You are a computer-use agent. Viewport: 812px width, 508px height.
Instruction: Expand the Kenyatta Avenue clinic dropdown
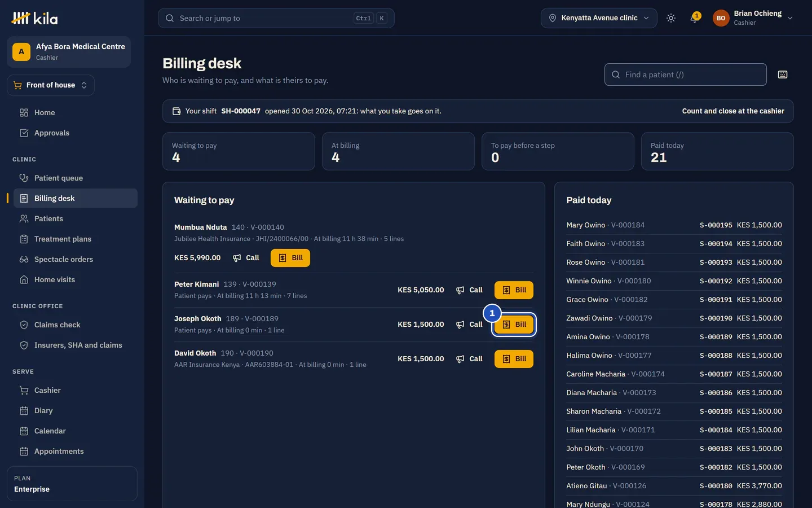pos(599,18)
